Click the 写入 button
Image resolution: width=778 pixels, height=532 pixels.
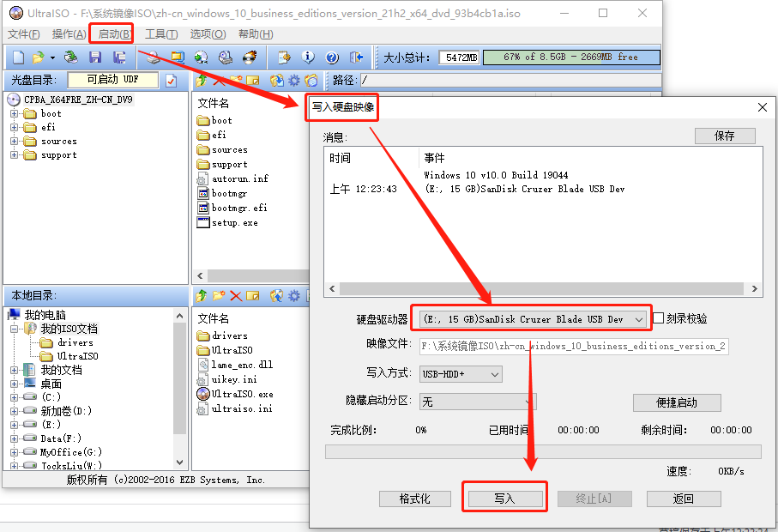[x=505, y=499]
